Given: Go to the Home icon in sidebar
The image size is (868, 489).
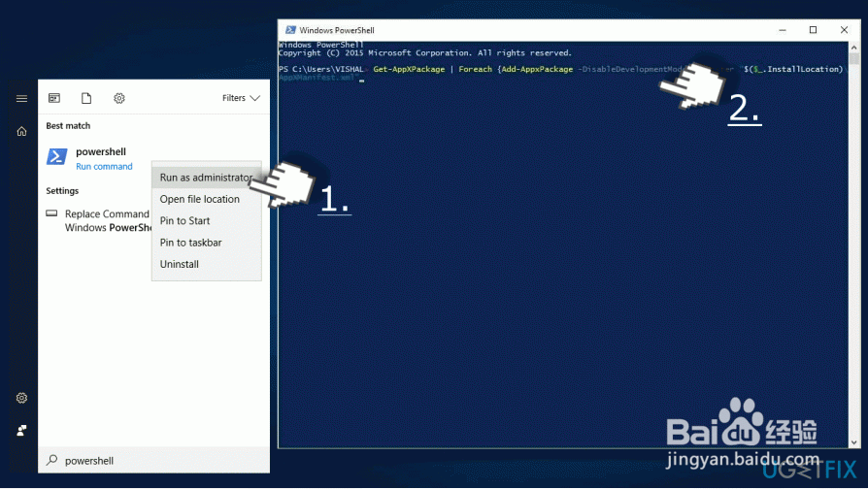Looking at the screenshot, I should (x=21, y=131).
